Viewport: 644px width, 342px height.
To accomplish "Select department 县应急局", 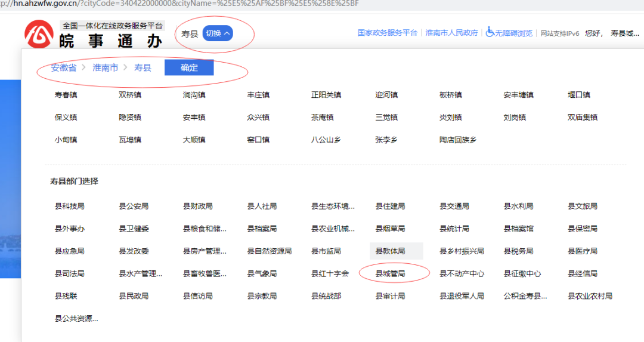I will click(69, 251).
